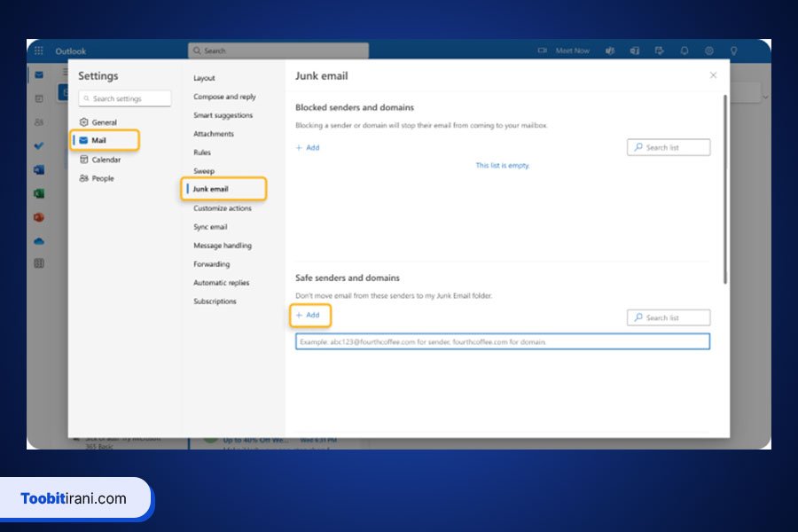Open OneDrive cloud icon in sidebar
Viewport: 798px width, 532px height.
39,240
